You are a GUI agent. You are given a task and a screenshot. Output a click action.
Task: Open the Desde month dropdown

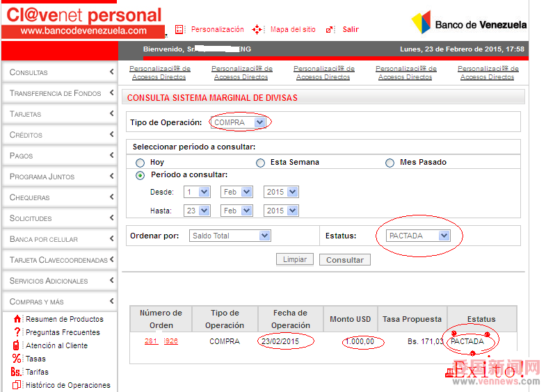tap(236, 192)
